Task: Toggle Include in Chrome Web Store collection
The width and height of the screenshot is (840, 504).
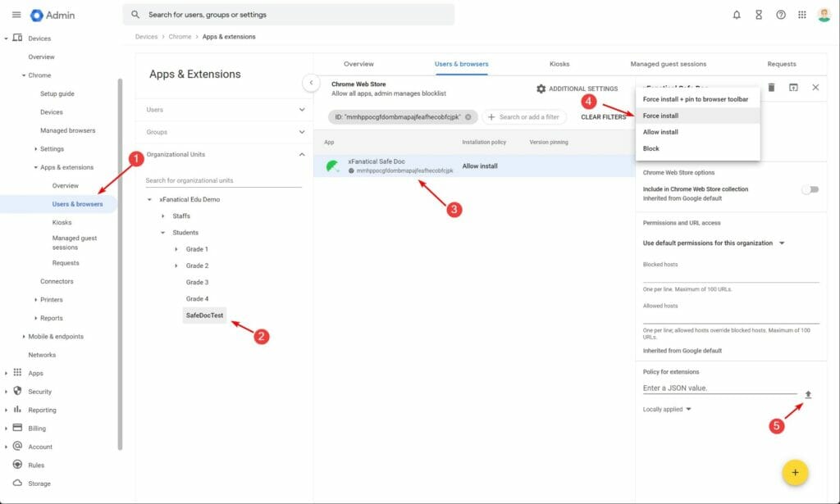Action: pyautogui.click(x=810, y=188)
